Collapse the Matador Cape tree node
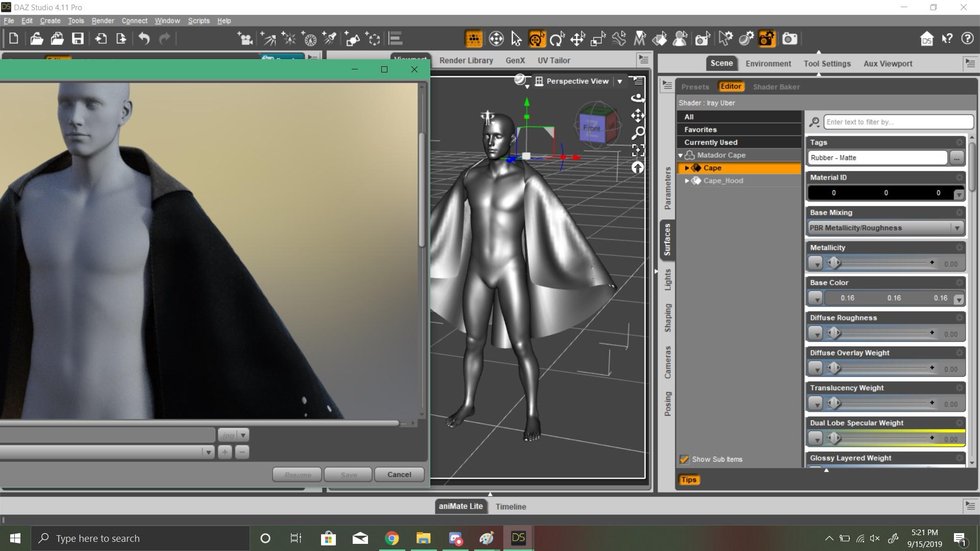The height and width of the screenshot is (551, 980). pyautogui.click(x=680, y=155)
